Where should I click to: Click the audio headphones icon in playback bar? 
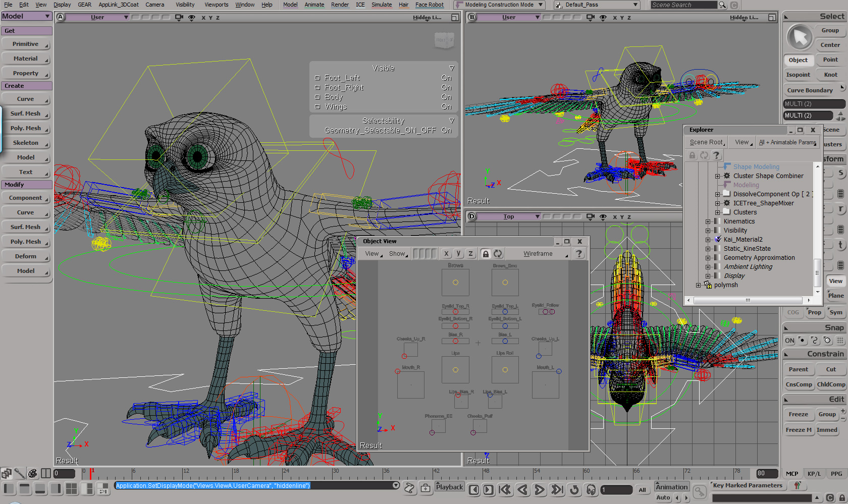click(591, 489)
